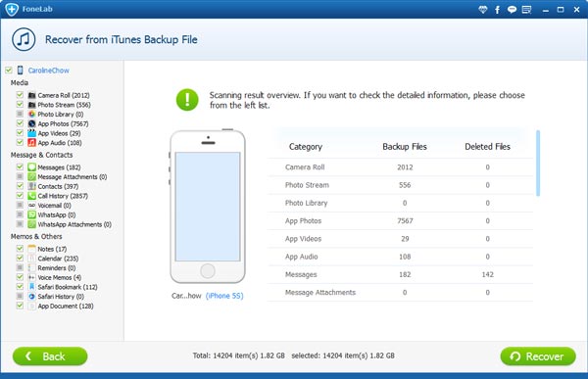Click the Total items status text

click(238, 355)
